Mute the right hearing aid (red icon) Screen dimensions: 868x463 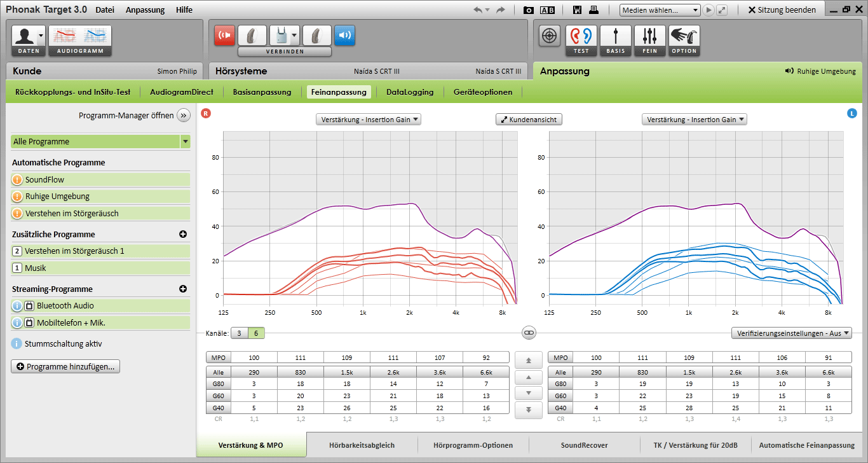pyautogui.click(x=224, y=35)
